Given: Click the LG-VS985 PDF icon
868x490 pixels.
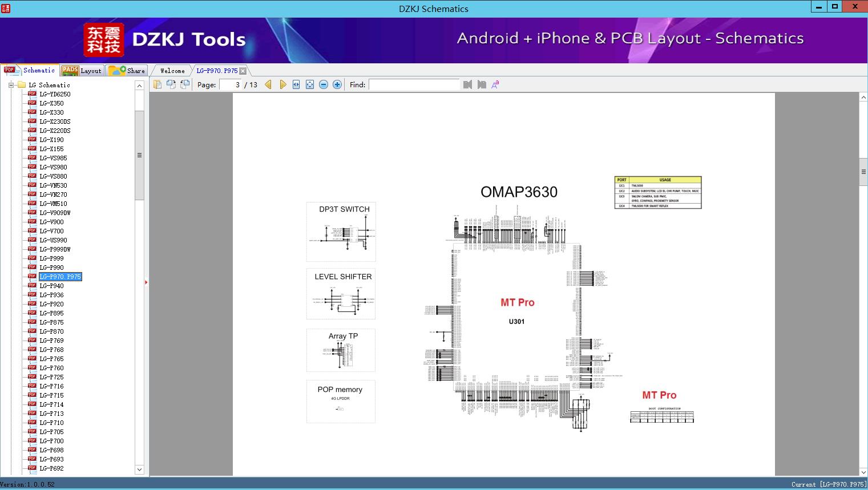Looking at the screenshot, I should click(x=32, y=158).
